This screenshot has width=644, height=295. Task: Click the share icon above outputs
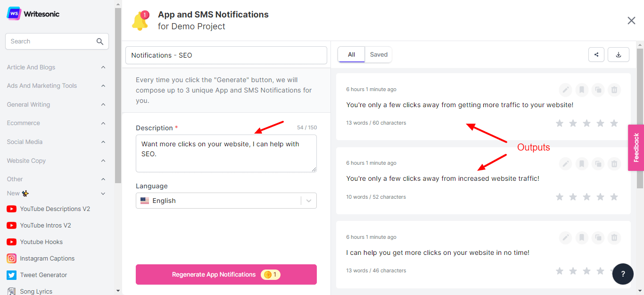click(596, 55)
